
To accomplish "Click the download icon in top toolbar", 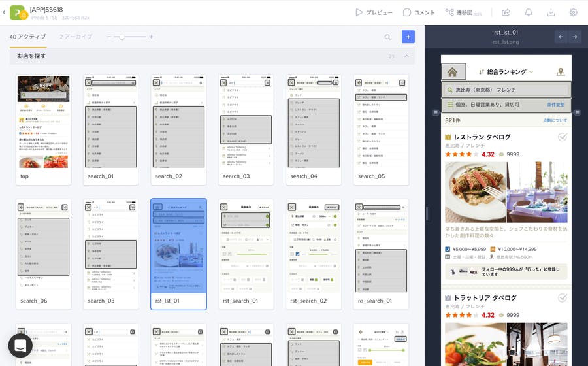I will (x=551, y=12).
